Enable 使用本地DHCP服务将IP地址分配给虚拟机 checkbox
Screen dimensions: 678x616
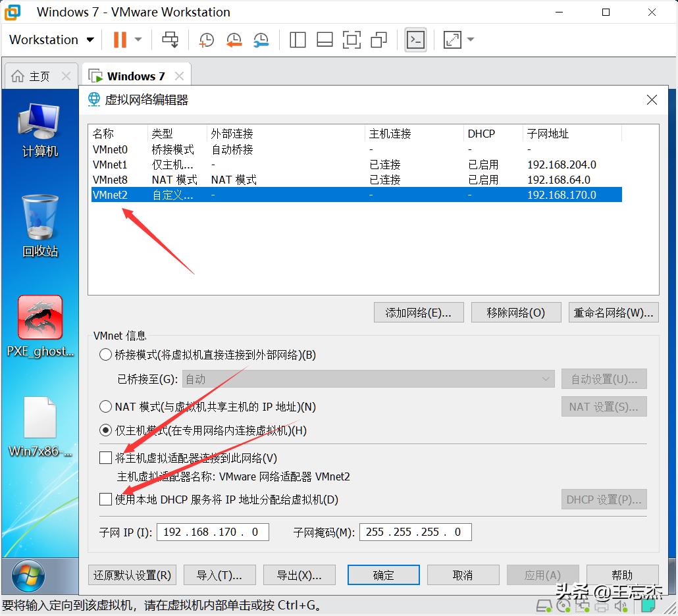[x=105, y=499]
